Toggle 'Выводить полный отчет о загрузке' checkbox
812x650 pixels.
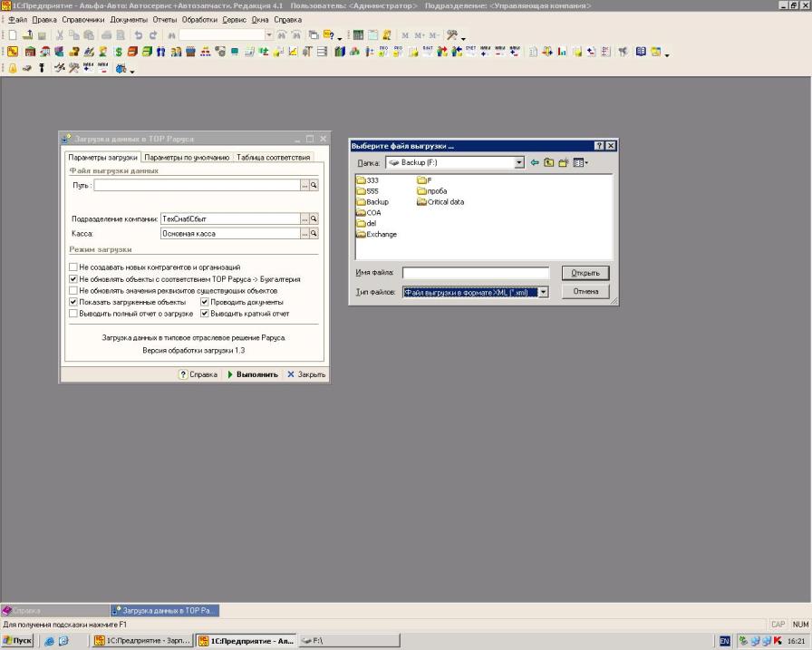(x=73, y=314)
